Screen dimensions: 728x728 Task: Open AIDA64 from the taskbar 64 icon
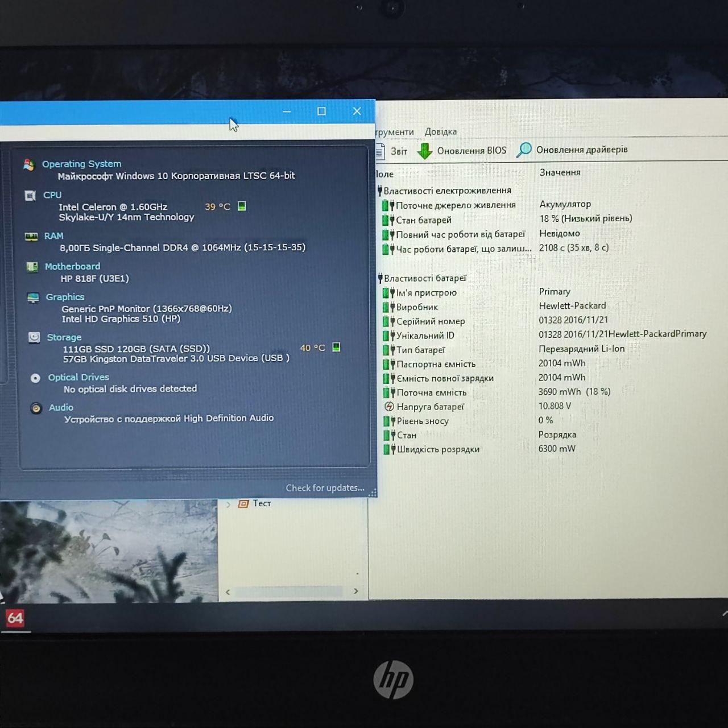tap(15, 618)
